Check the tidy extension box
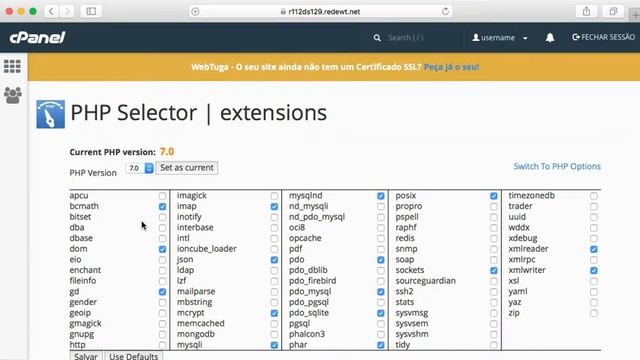The height and width of the screenshot is (360, 640). (494, 345)
